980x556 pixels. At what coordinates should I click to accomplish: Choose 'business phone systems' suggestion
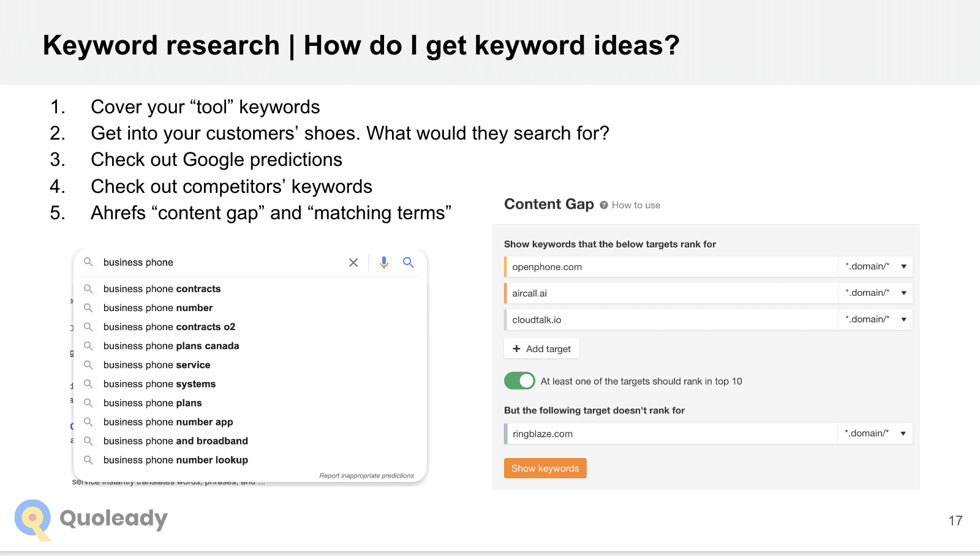click(159, 384)
